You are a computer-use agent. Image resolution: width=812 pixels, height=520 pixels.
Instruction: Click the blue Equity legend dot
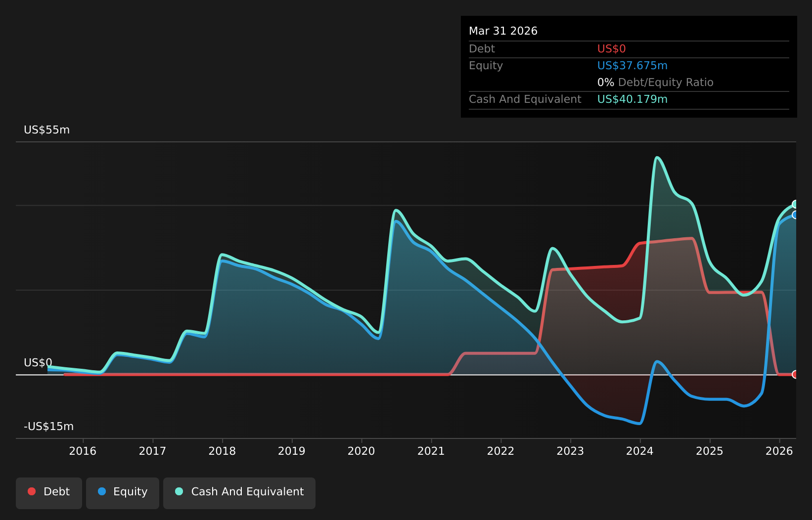102,491
